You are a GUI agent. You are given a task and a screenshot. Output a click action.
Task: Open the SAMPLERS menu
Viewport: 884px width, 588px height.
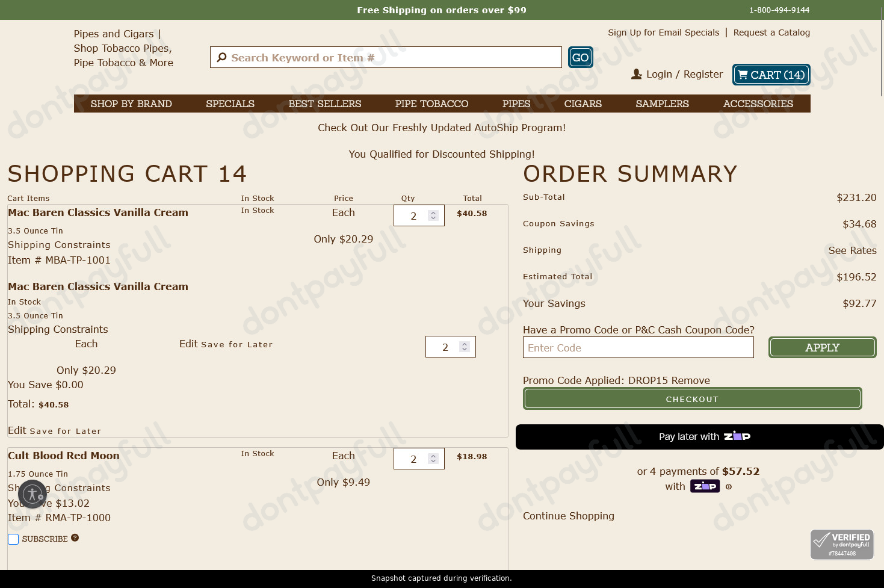point(663,104)
